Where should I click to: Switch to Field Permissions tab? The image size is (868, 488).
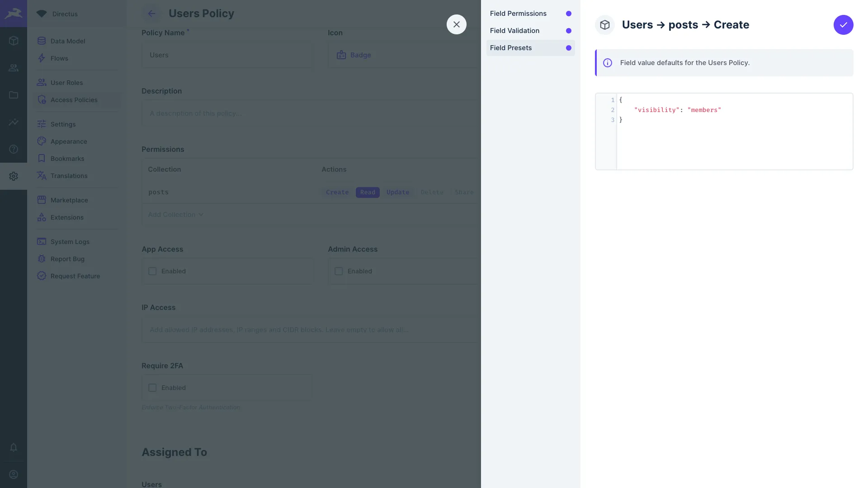click(x=518, y=14)
